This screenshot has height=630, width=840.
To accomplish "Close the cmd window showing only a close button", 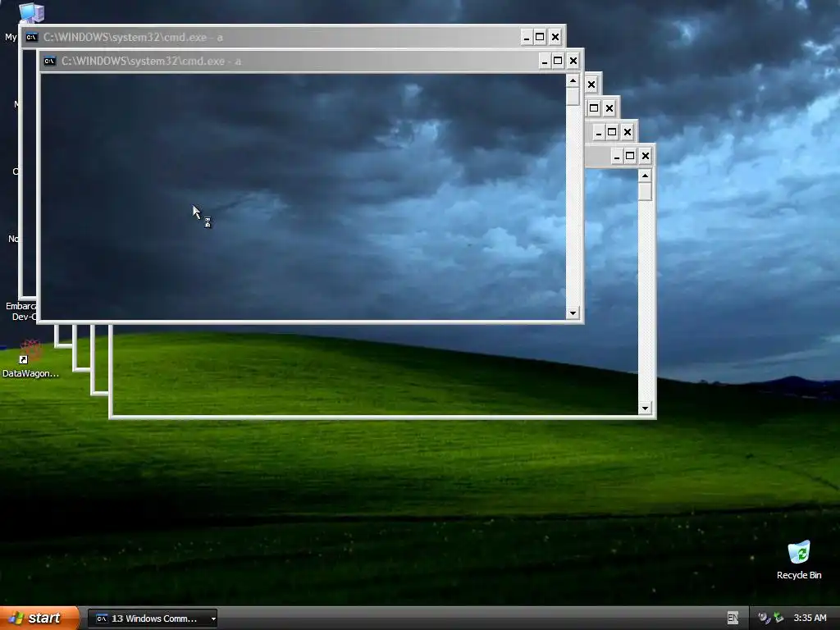I will click(x=591, y=84).
